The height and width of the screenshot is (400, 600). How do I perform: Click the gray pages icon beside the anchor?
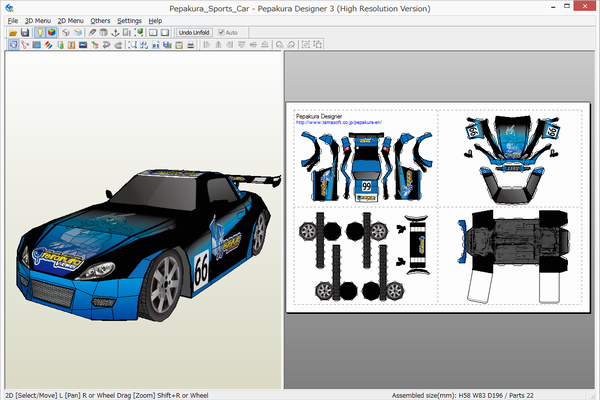(x=127, y=33)
